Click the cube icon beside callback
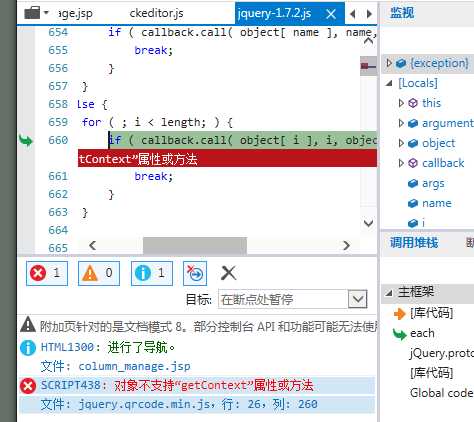The width and height of the screenshot is (474, 422). coord(413,163)
